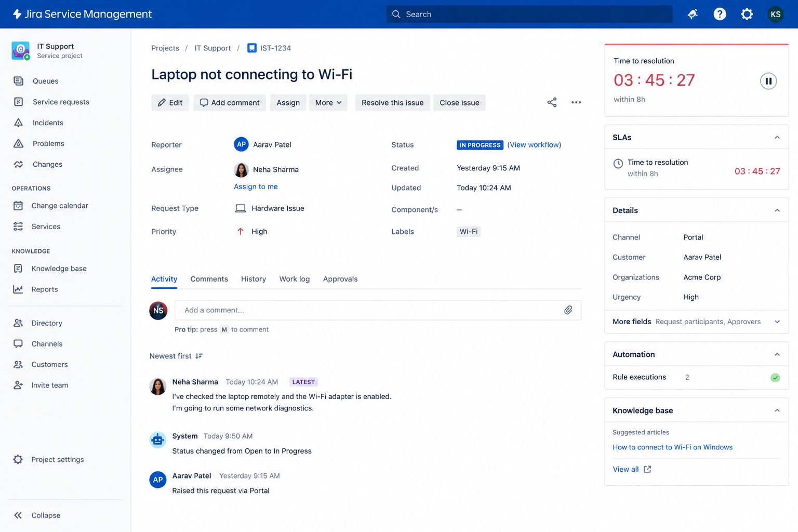Click Aarav Patel's AP reporter avatar
The width and height of the screenshot is (798, 532).
pos(241,144)
